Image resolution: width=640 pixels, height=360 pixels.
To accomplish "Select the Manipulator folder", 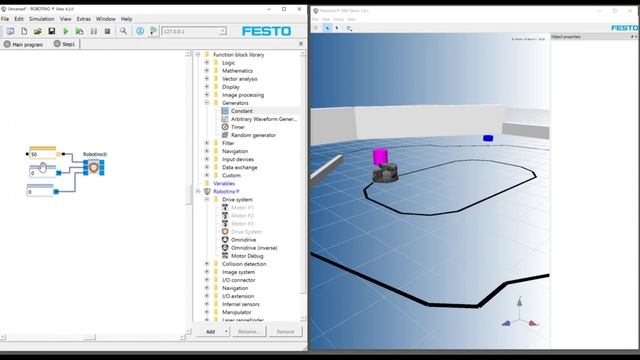I will [x=236, y=312].
